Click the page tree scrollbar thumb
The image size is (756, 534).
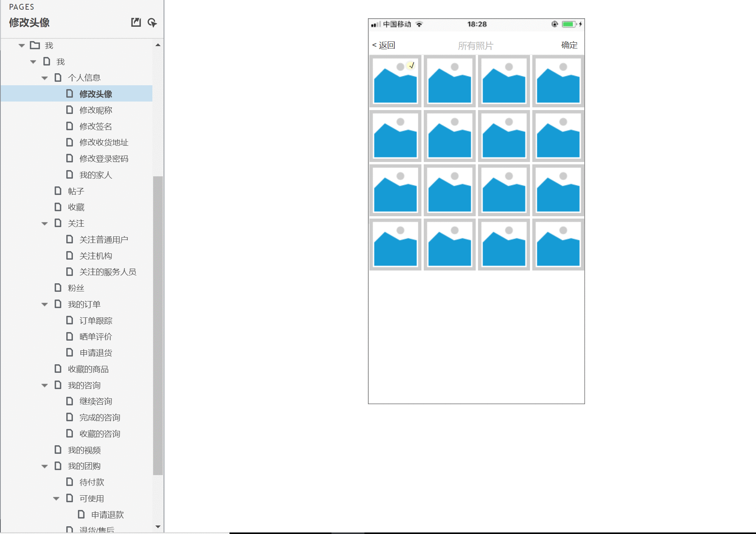158,326
